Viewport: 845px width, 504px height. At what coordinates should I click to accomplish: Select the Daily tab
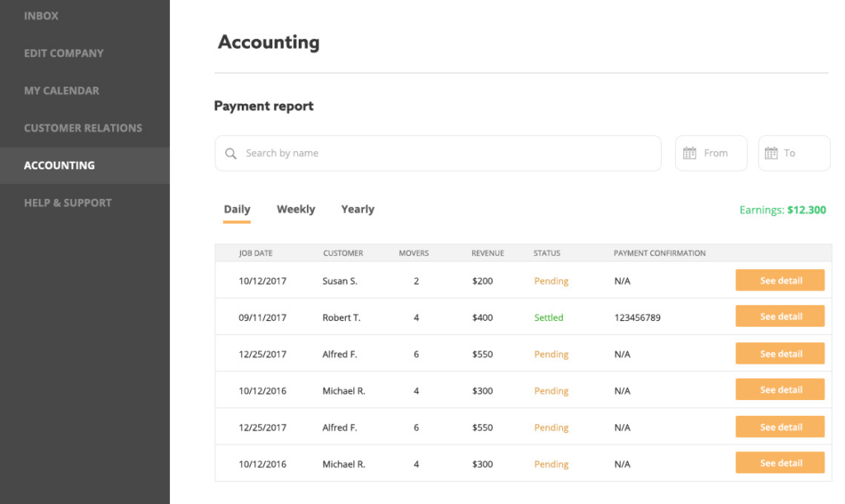(x=237, y=209)
